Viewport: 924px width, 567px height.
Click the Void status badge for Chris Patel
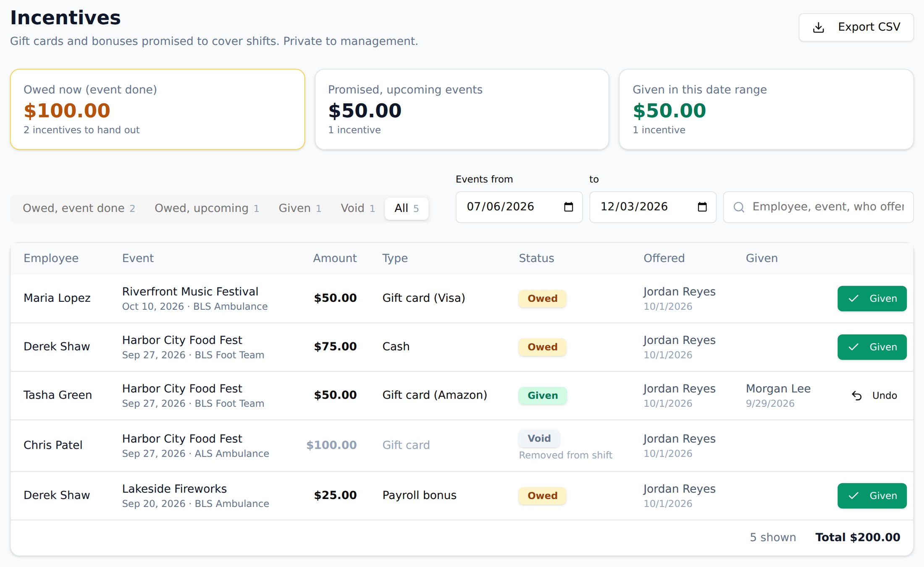tap(539, 438)
